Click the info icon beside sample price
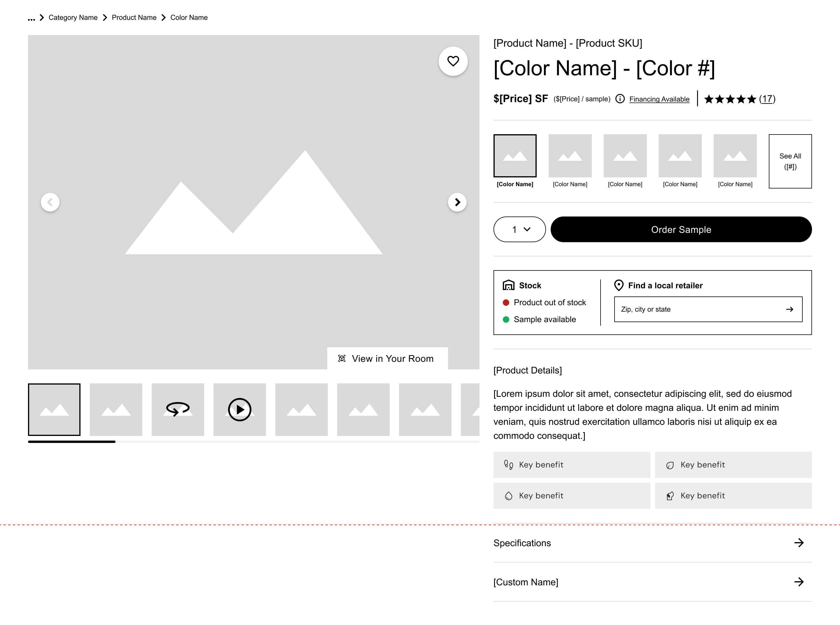This screenshot has width=840, height=625. [620, 99]
